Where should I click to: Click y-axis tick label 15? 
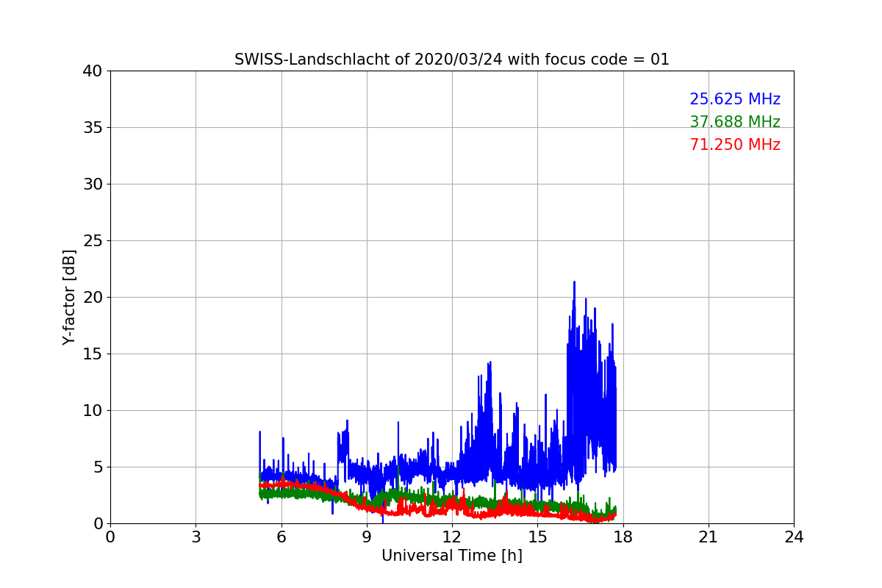[x=93, y=354]
